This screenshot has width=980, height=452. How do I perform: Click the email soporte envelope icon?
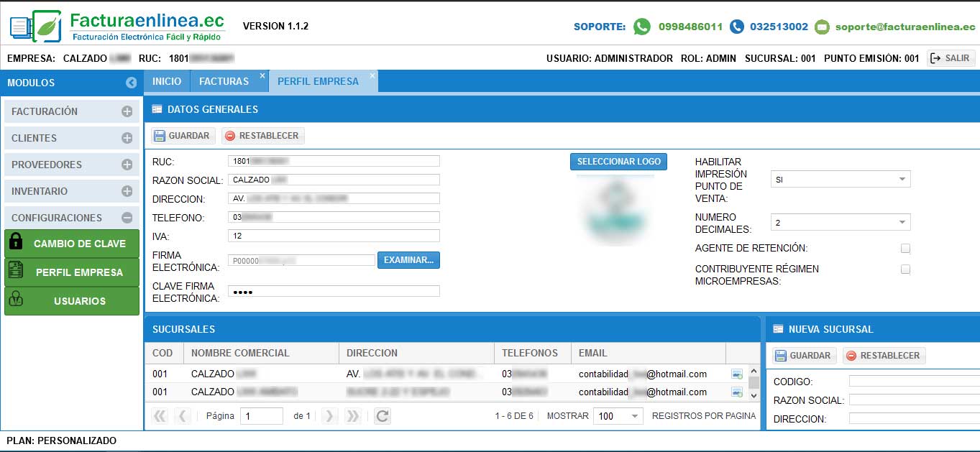point(821,27)
